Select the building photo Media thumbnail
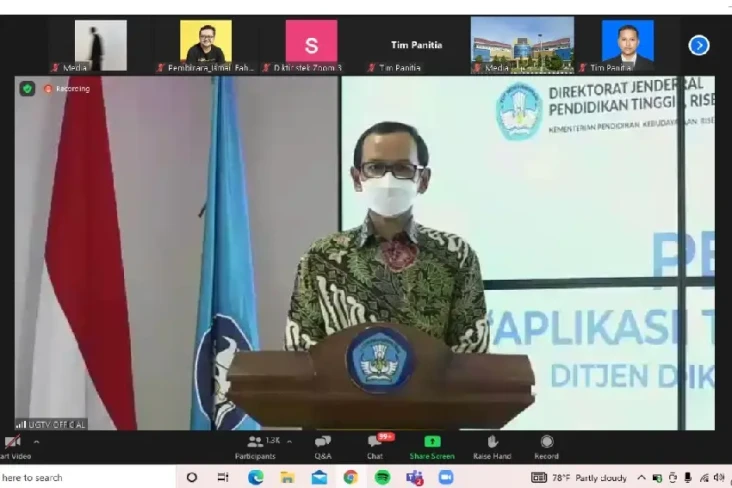732x488 pixels. 522,45
